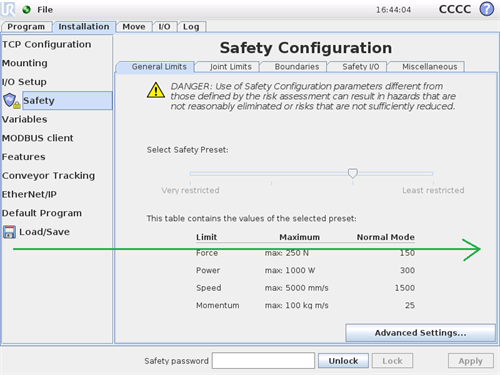The height and width of the screenshot is (375, 500).
Task: Click the 'max: 5000 mm/s' value
Action: 297,288
